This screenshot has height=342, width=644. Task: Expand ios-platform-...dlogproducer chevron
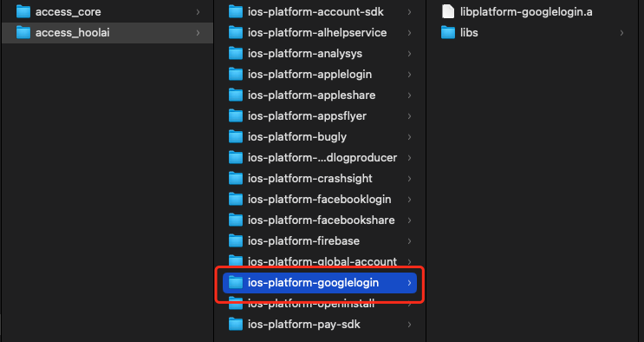tap(409, 158)
